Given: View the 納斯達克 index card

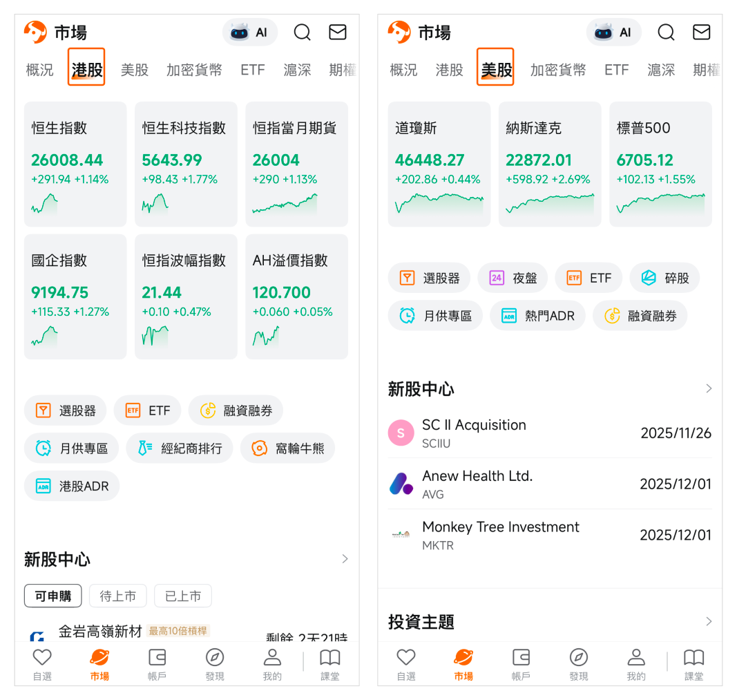Looking at the screenshot, I should point(550,164).
